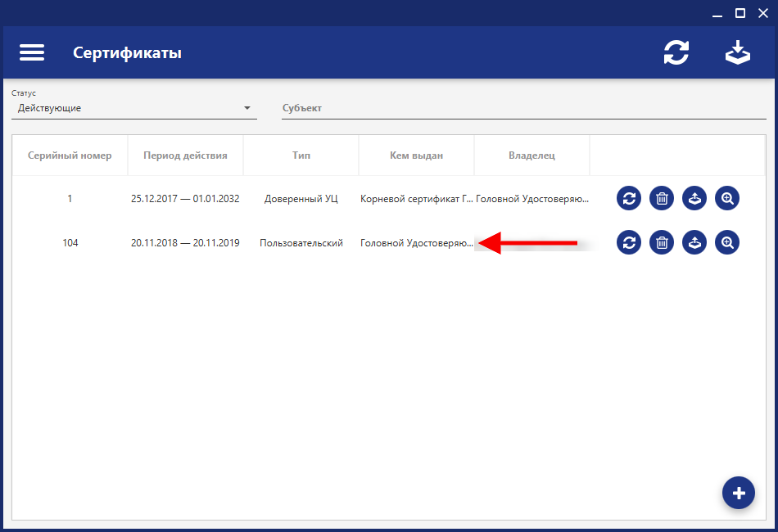View details of certificate serial number 1

(727, 198)
